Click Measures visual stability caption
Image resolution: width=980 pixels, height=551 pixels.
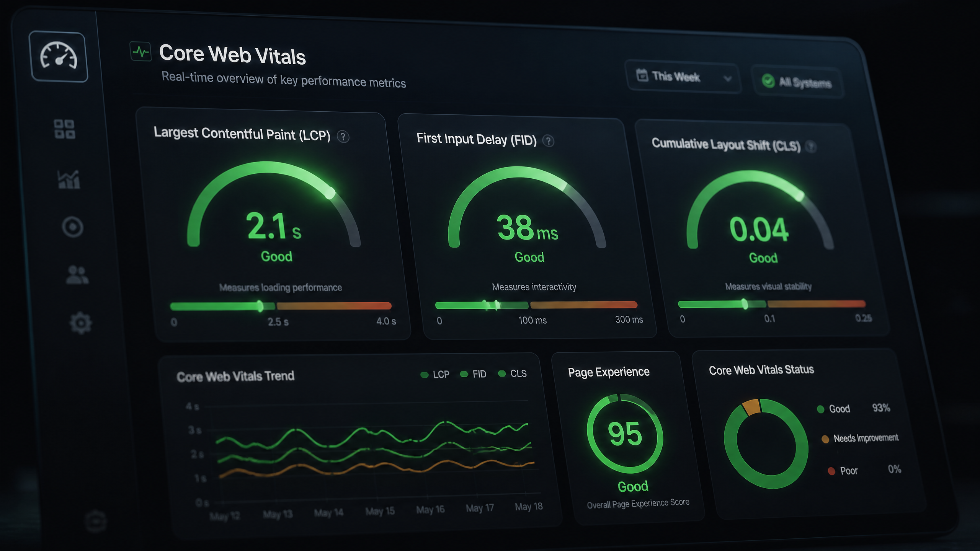[768, 286]
